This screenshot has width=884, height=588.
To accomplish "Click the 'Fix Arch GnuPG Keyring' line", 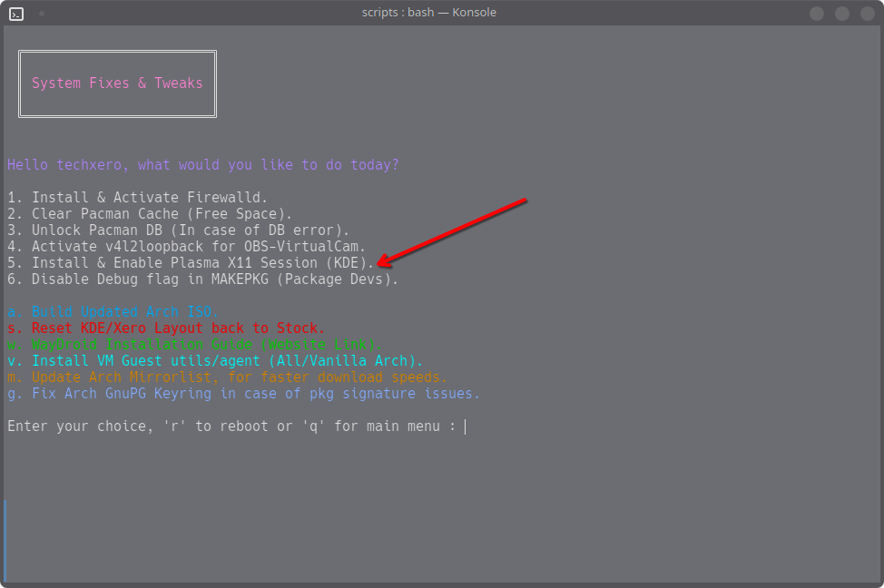I will [243, 394].
